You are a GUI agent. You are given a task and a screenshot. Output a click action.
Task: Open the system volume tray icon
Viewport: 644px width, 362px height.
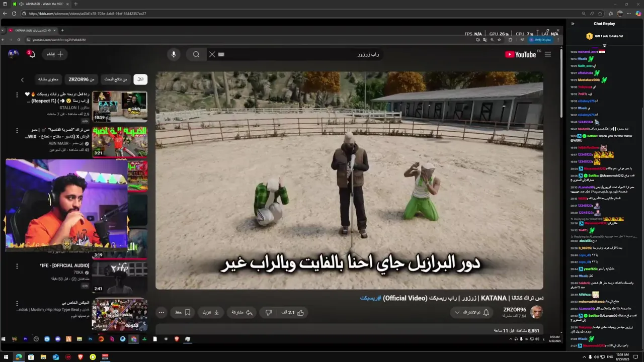click(596, 357)
